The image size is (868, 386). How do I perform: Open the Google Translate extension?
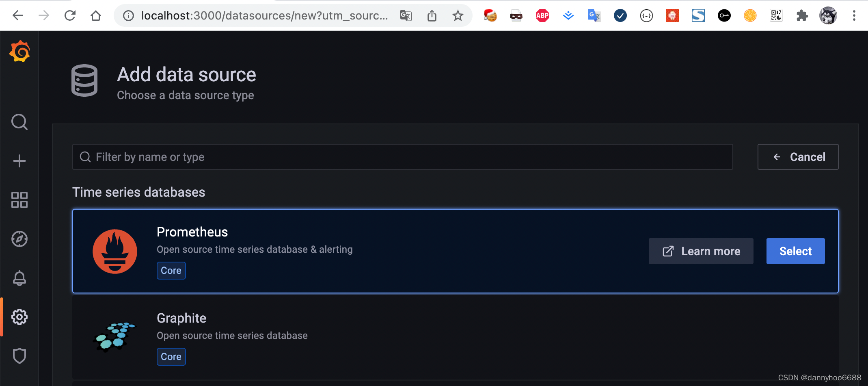point(594,15)
